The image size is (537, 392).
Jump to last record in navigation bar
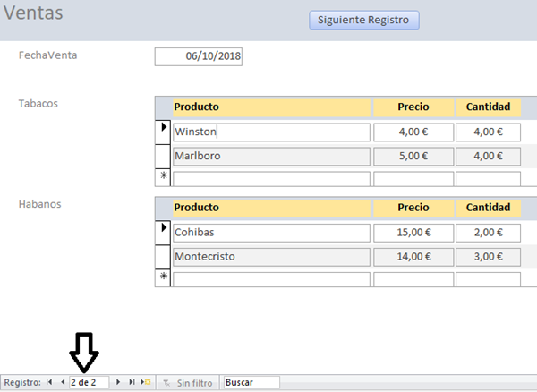[x=132, y=382]
